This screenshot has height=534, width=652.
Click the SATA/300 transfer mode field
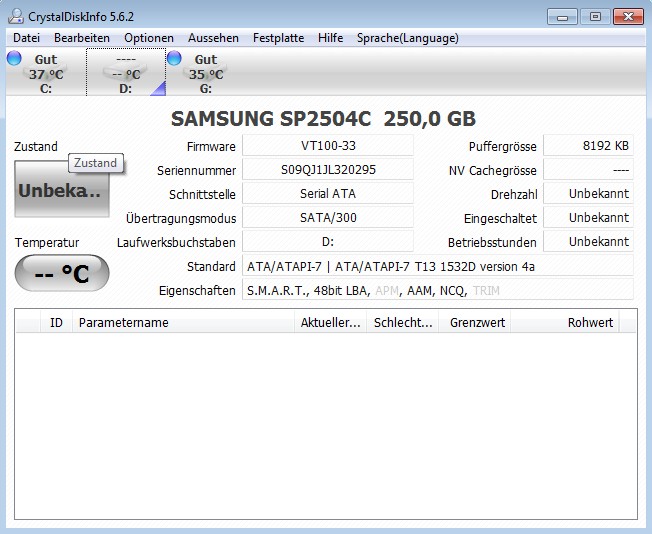[x=328, y=218]
